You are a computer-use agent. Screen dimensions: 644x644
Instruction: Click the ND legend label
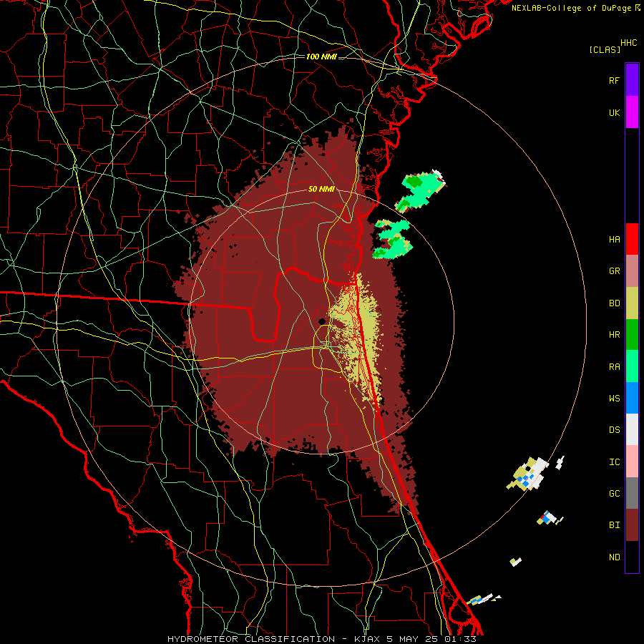pyautogui.click(x=615, y=557)
